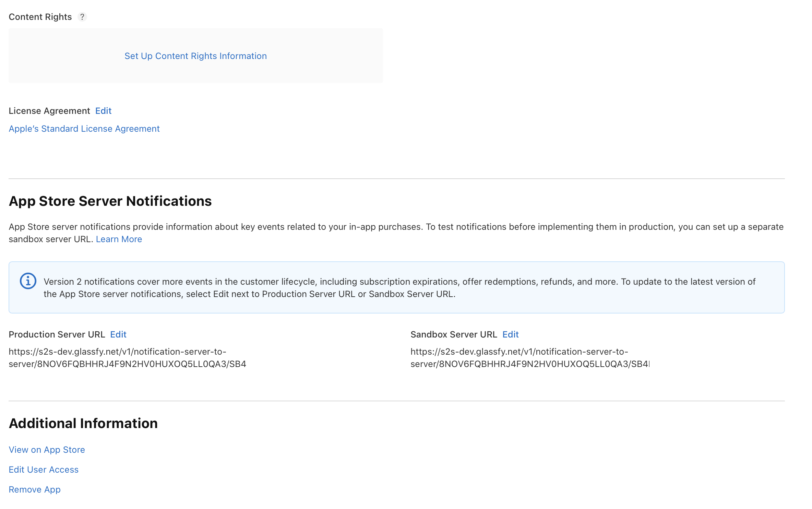Edit the Sandbox Server URL
Viewport: 812px width, 509px height.
coord(510,334)
